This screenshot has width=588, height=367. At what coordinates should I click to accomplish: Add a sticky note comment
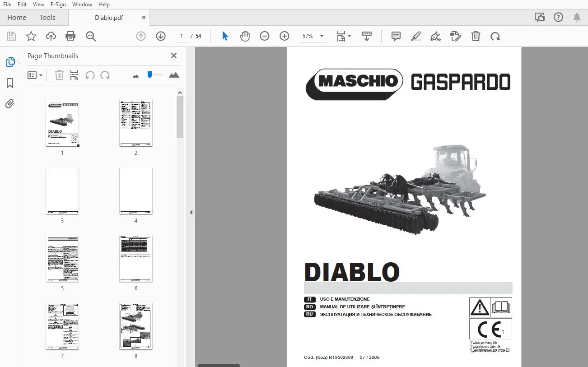coord(396,36)
